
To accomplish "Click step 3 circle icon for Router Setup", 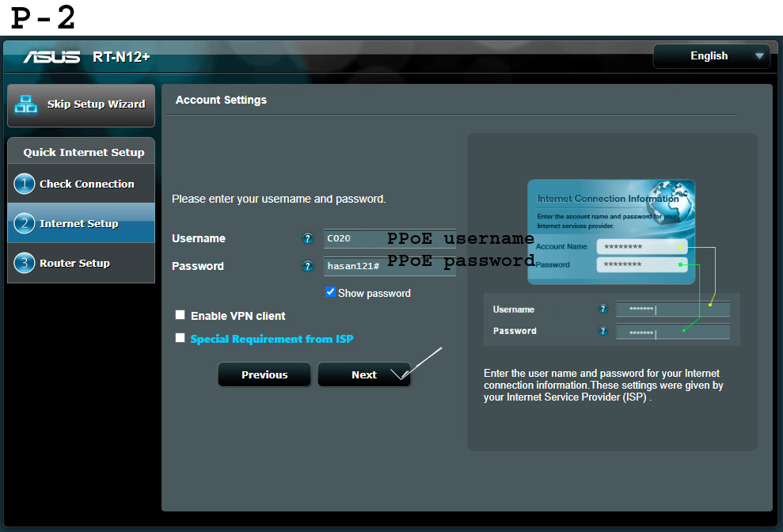I will click(x=25, y=263).
